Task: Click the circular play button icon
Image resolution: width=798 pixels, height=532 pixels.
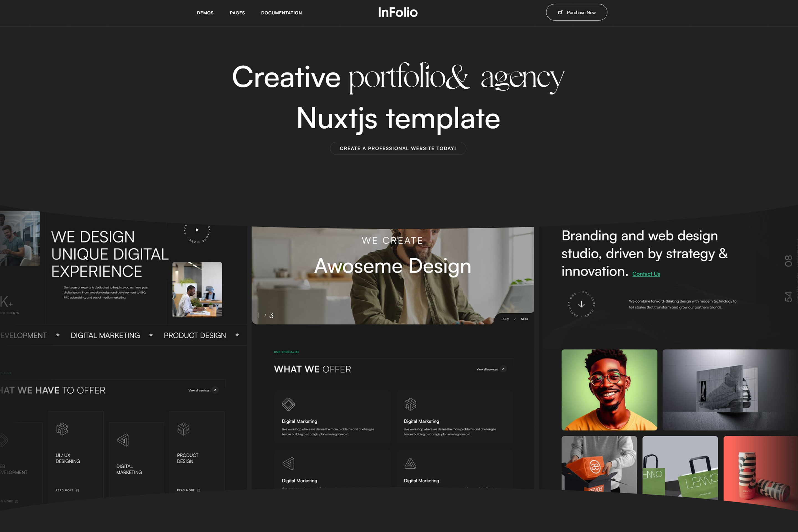Action: pos(197,230)
